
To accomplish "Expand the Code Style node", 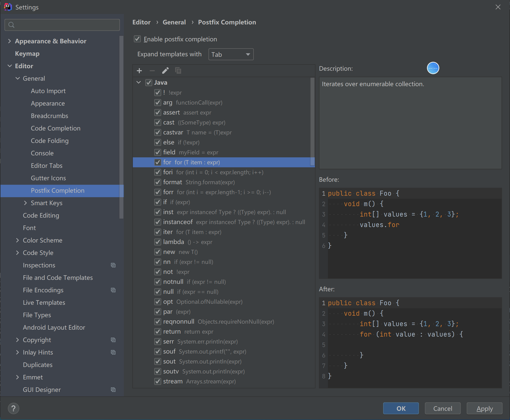I will pyautogui.click(x=17, y=253).
